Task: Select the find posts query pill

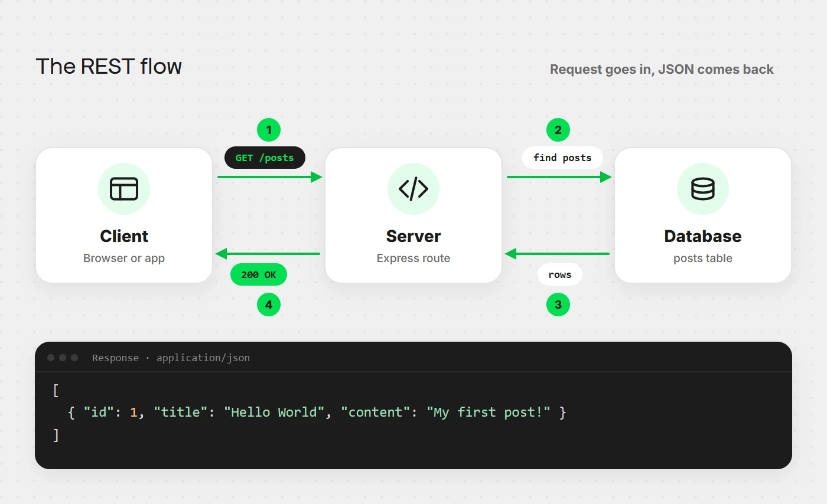Action: (x=562, y=158)
